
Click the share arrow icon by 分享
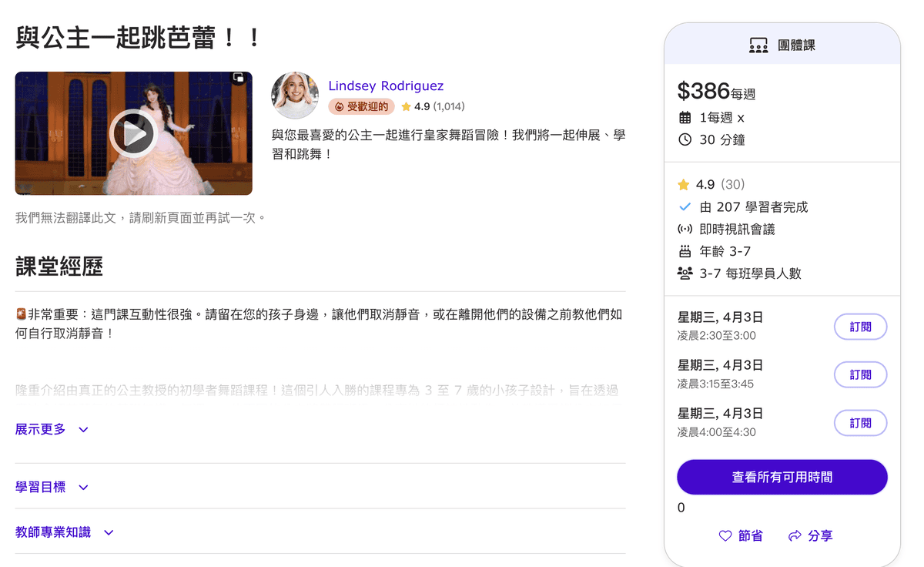795,535
